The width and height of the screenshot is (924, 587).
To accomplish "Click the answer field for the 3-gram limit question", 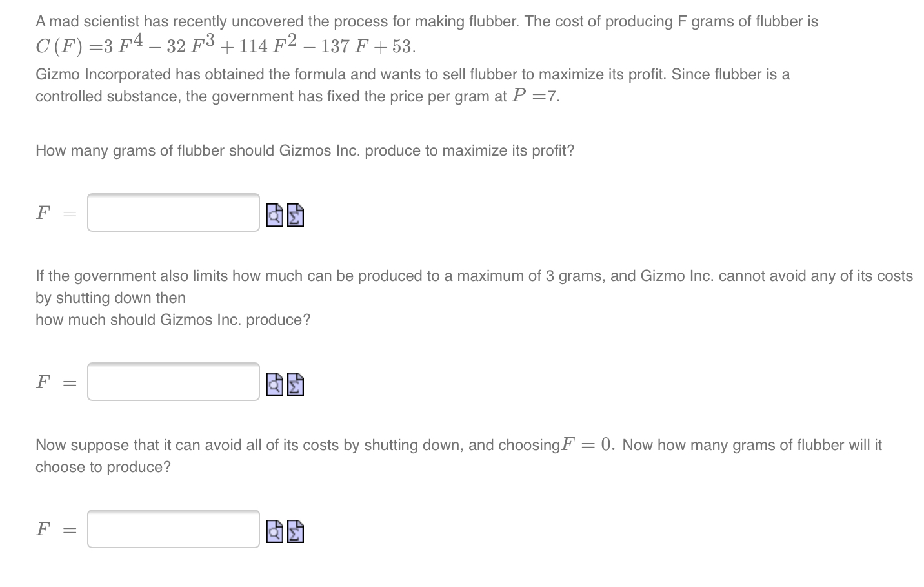I will point(173,382).
